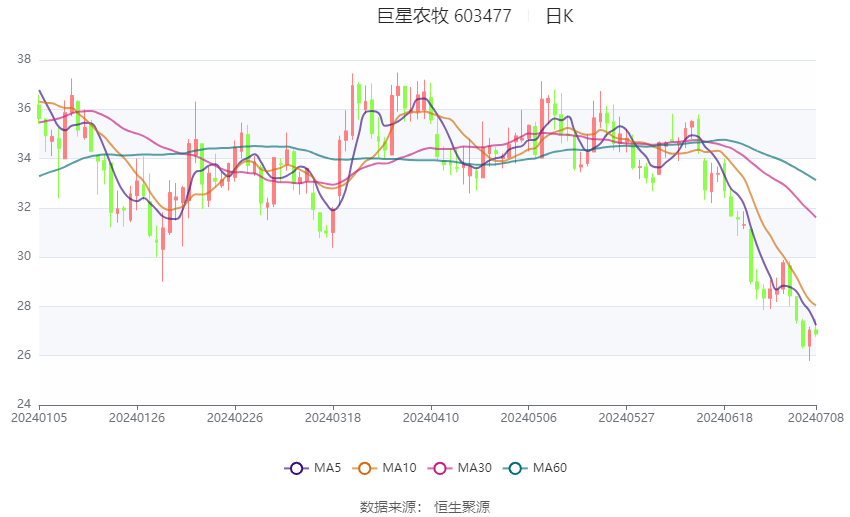Click the 38 price axis label
This screenshot has width=850, height=517.
coord(24,59)
